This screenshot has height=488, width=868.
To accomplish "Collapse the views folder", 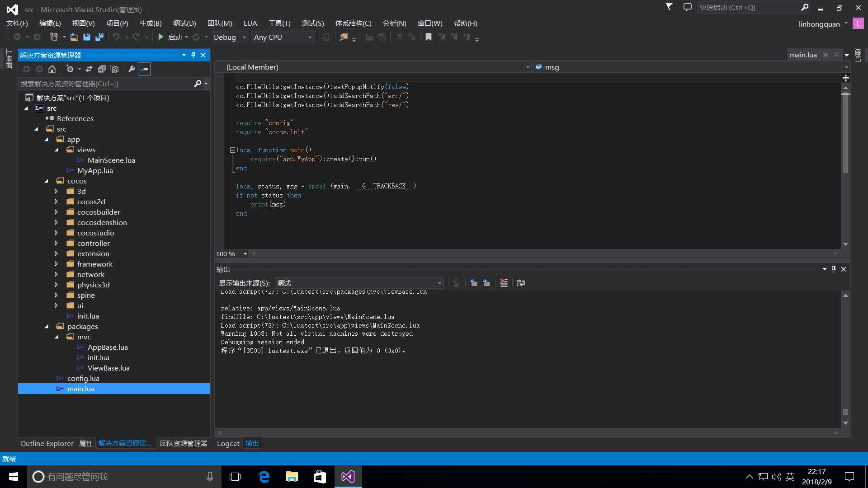I will click(x=57, y=150).
